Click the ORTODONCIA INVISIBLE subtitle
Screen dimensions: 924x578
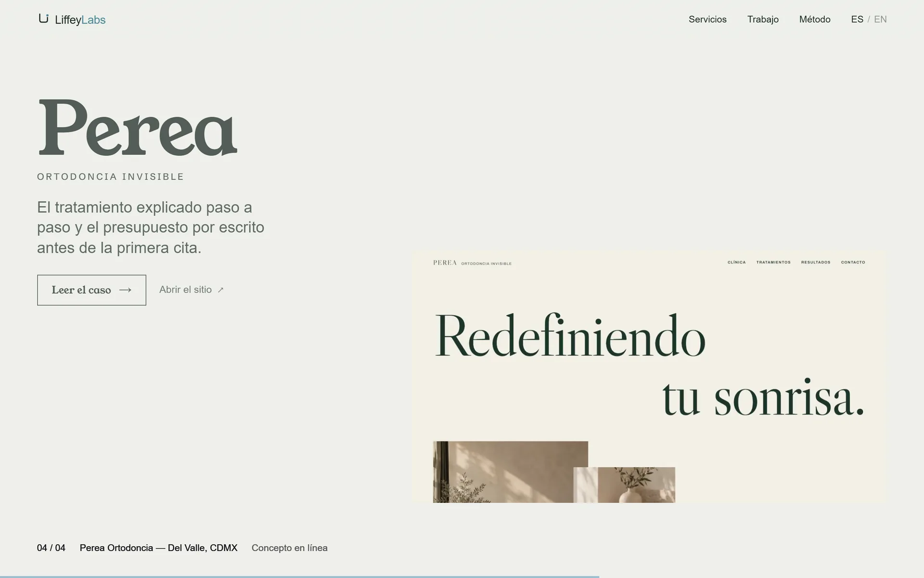110,177
